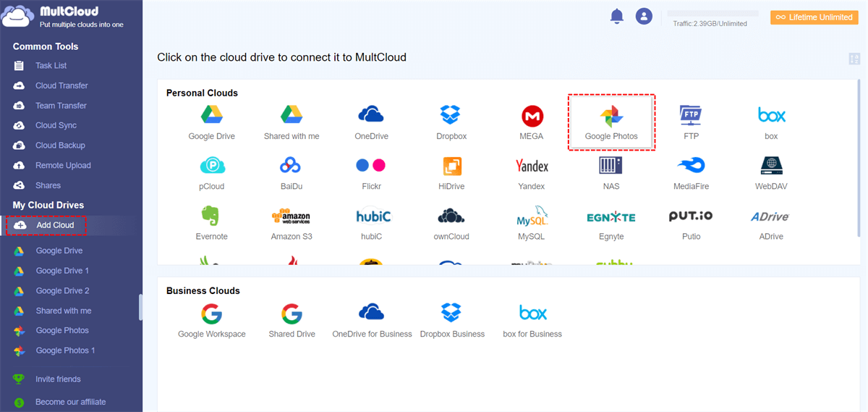Image resolution: width=868 pixels, height=412 pixels.
Task: Connect MediaFire cloud
Action: click(691, 172)
